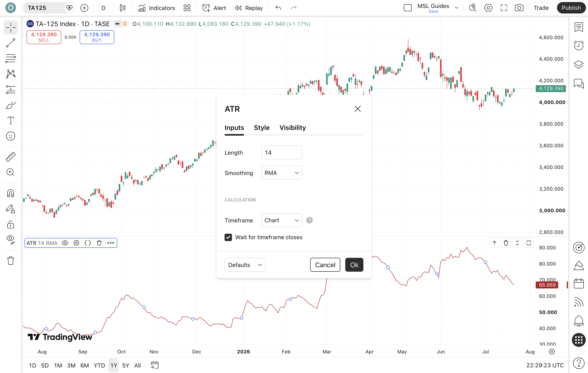Image resolution: width=588 pixels, height=373 pixels.
Task: Uncheck Wait for timeframe closes
Action: click(x=228, y=237)
